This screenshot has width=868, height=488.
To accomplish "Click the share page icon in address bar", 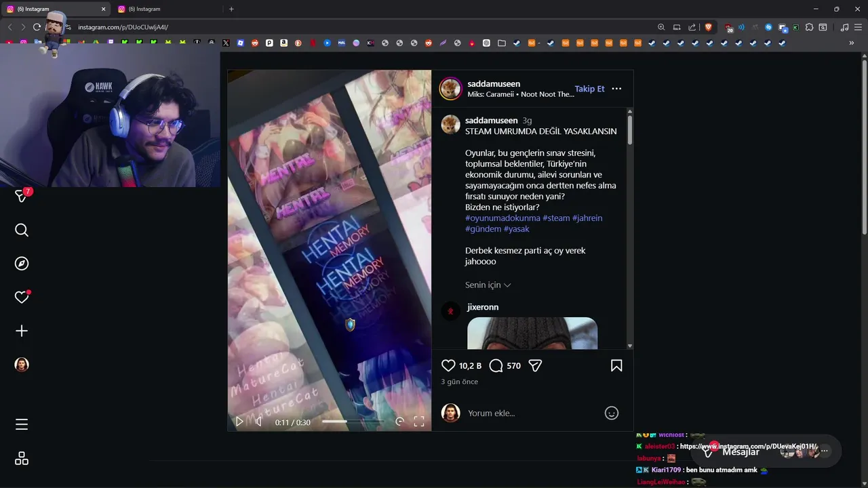I will pyautogui.click(x=692, y=27).
